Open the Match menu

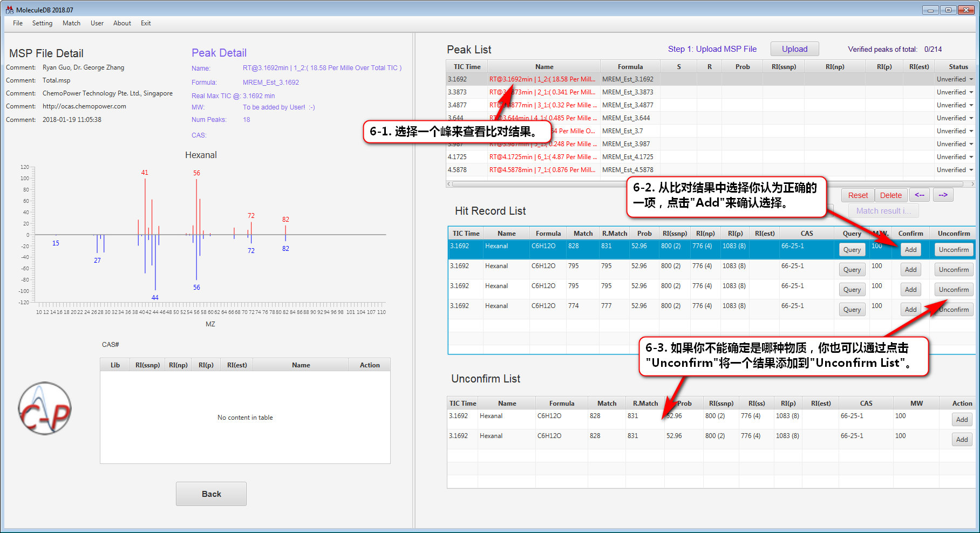[71, 23]
